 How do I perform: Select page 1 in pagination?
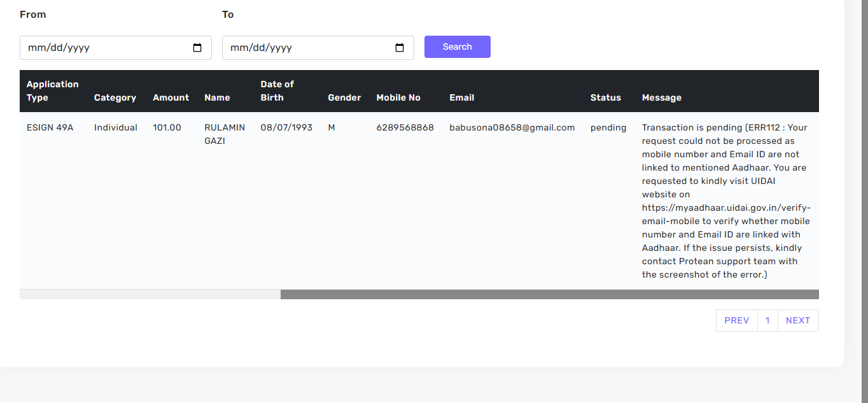pyautogui.click(x=767, y=321)
